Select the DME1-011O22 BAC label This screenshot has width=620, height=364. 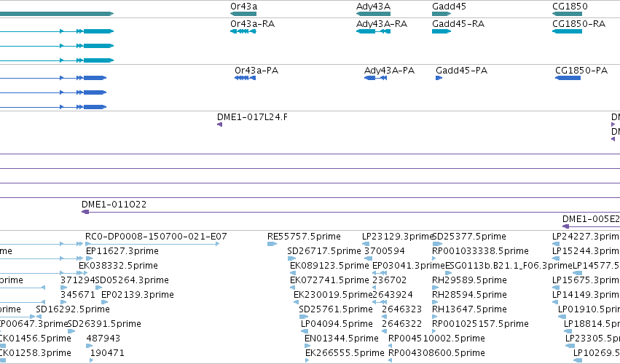point(114,205)
